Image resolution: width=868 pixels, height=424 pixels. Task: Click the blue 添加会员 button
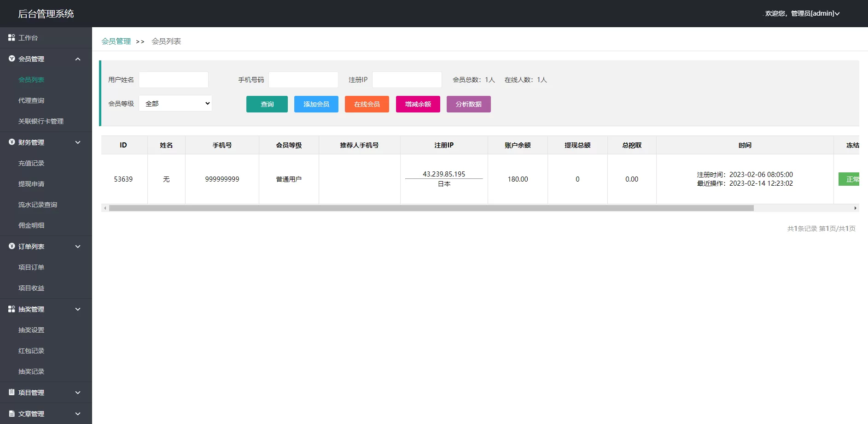click(316, 104)
